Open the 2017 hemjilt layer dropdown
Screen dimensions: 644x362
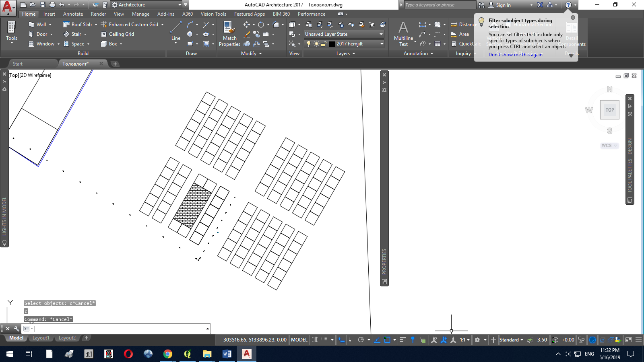[344, 44]
